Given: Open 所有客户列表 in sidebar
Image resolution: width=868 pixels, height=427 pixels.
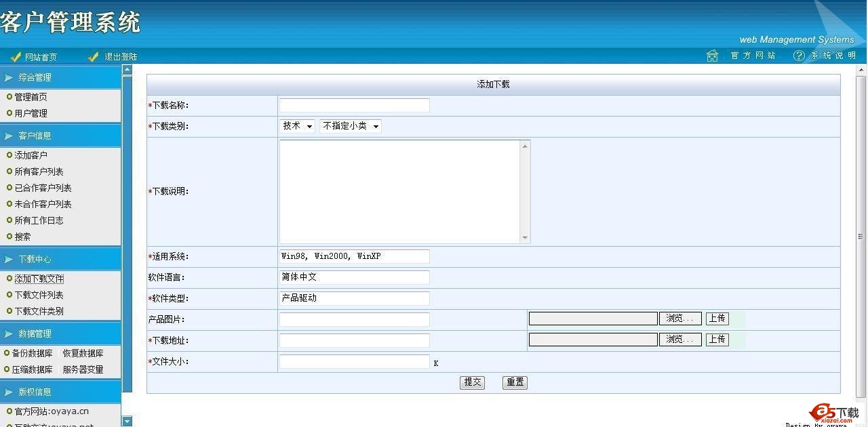Looking at the screenshot, I should tap(39, 171).
